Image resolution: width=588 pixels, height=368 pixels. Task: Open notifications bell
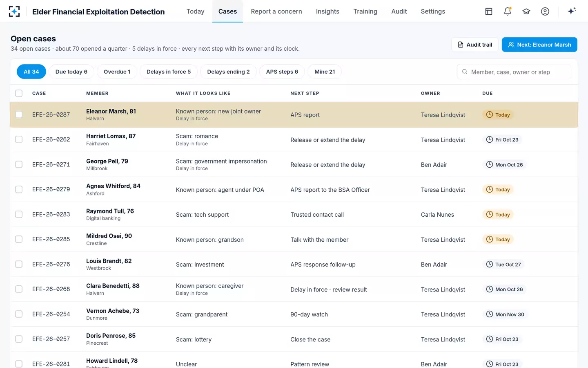[x=508, y=11]
